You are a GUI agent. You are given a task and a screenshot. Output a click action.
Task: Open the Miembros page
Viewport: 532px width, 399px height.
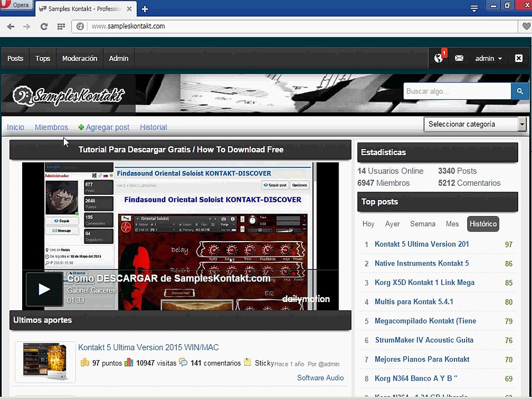pyautogui.click(x=51, y=127)
